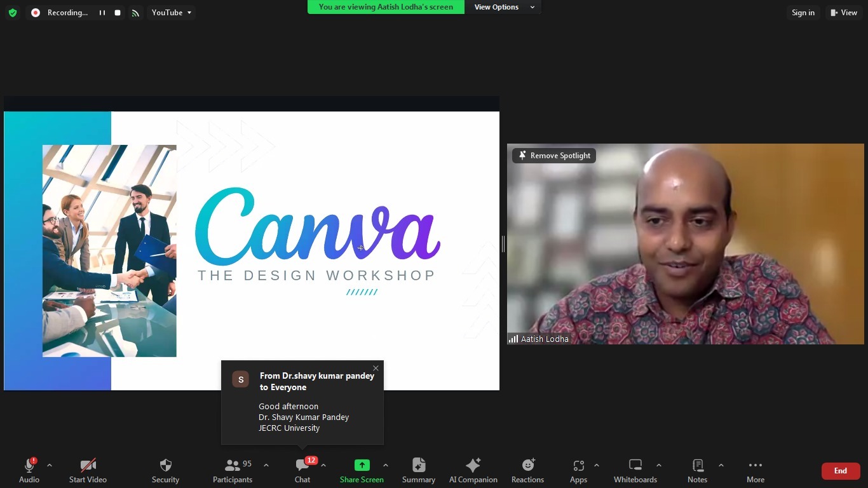The height and width of the screenshot is (488, 868).
Task: Open the Chat panel
Action: (x=302, y=470)
